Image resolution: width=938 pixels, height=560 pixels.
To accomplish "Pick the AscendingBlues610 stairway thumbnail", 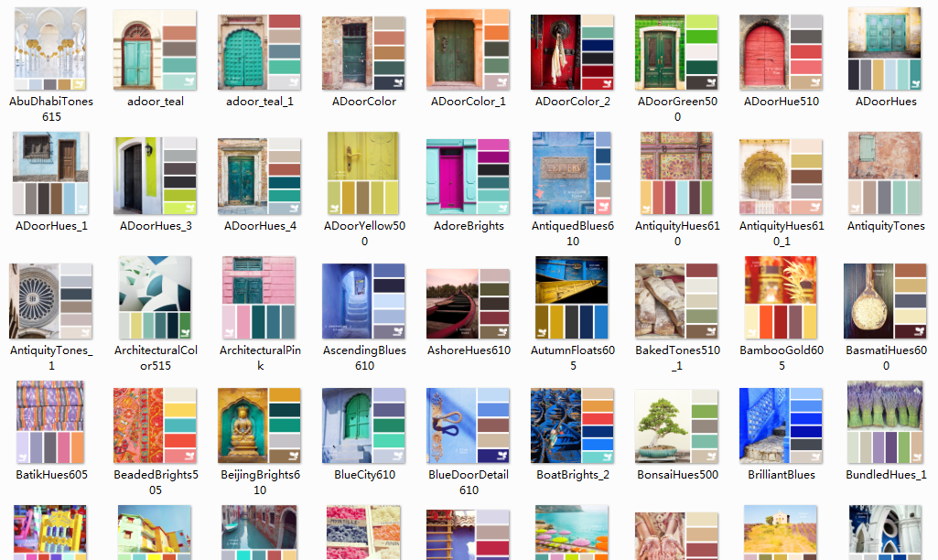I will 363,301.
